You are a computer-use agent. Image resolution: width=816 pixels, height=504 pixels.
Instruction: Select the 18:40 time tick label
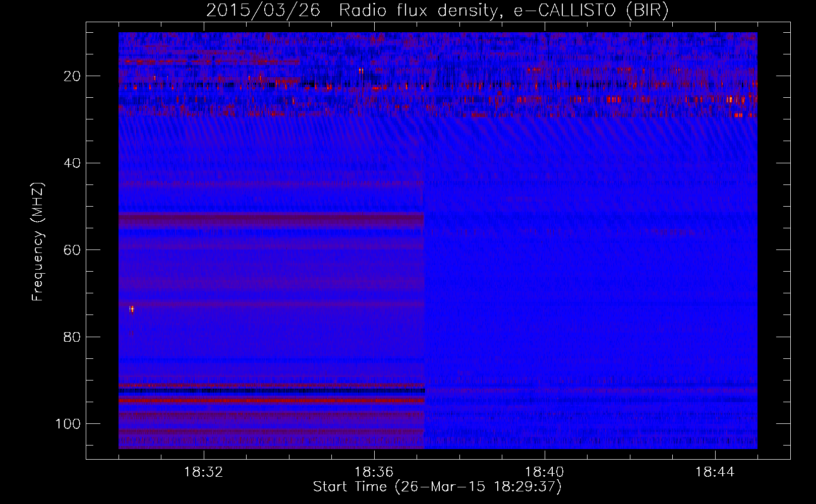[544, 472]
